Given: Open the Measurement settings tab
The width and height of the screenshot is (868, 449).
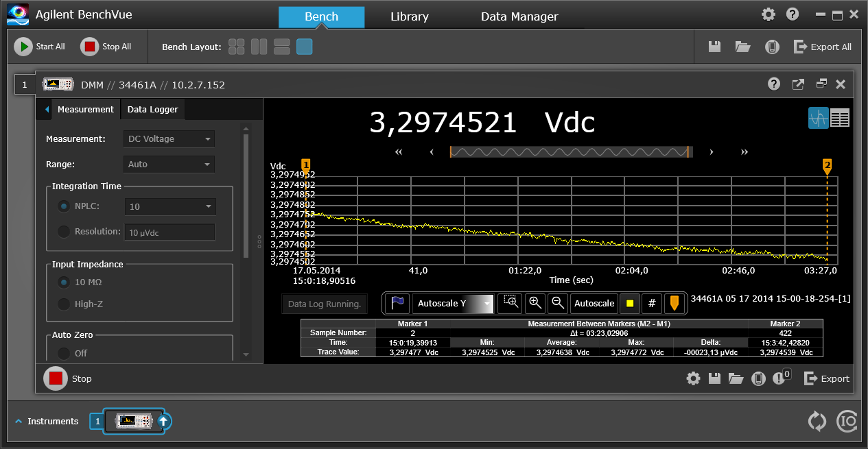Looking at the screenshot, I should tap(86, 110).
